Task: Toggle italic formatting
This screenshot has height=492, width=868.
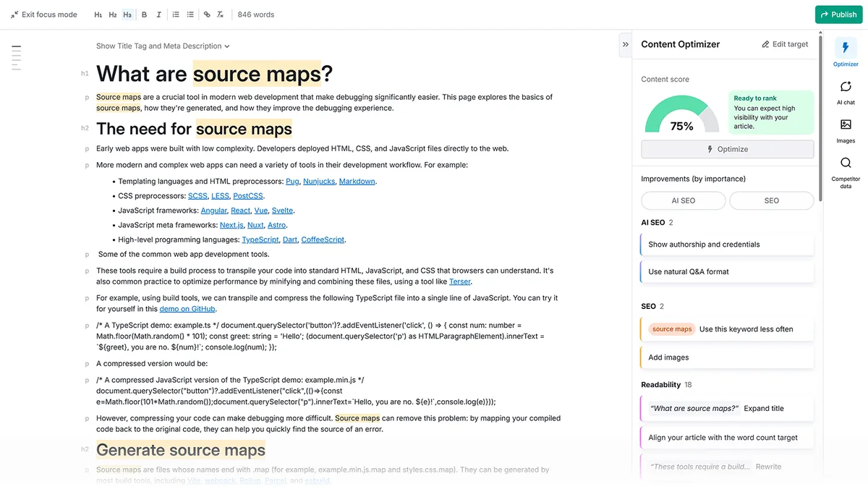Action: pos(158,14)
